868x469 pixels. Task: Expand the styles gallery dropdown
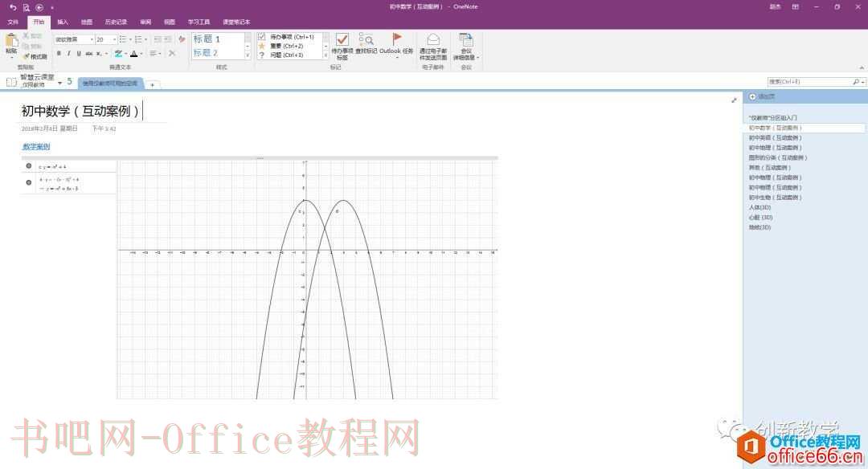[x=248, y=55]
